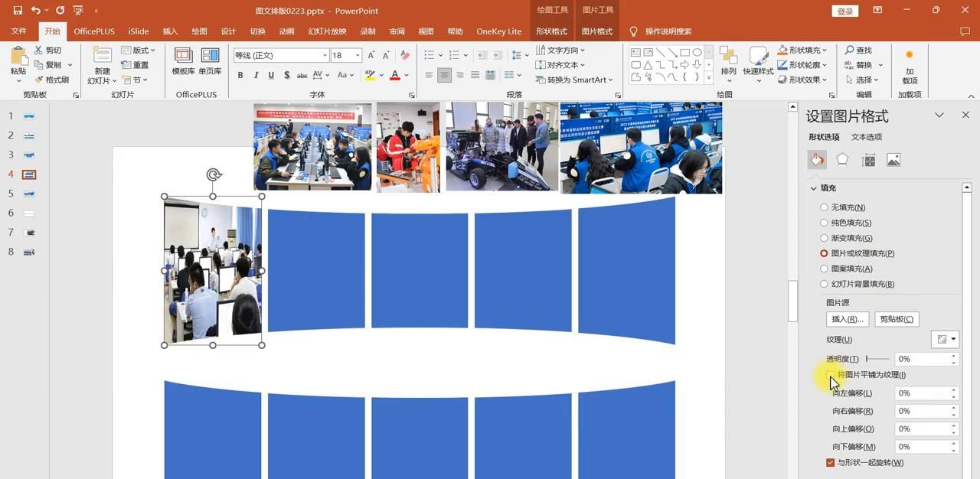Image resolution: width=980 pixels, height=479 pixels.
Task: Toggle strikethrough text
Action: [302, 75]
